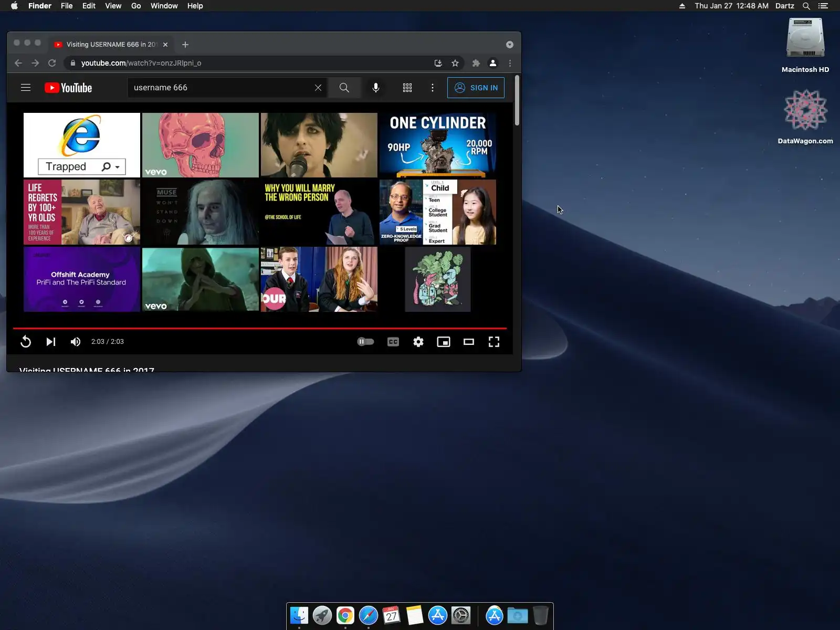
Task: Open Launchpad from the Dock
Action: coord(322,615)
